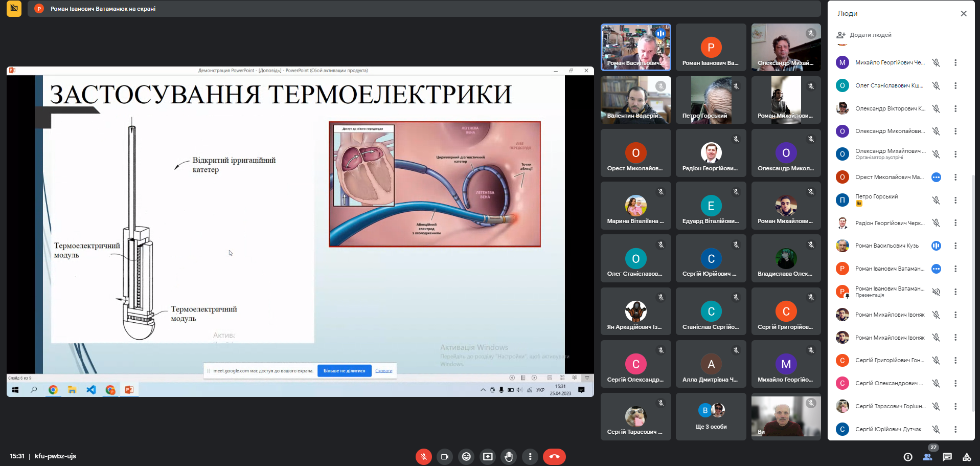Select Роман Васильович speaking video tile
980x466 pixels.
point(635,47)
